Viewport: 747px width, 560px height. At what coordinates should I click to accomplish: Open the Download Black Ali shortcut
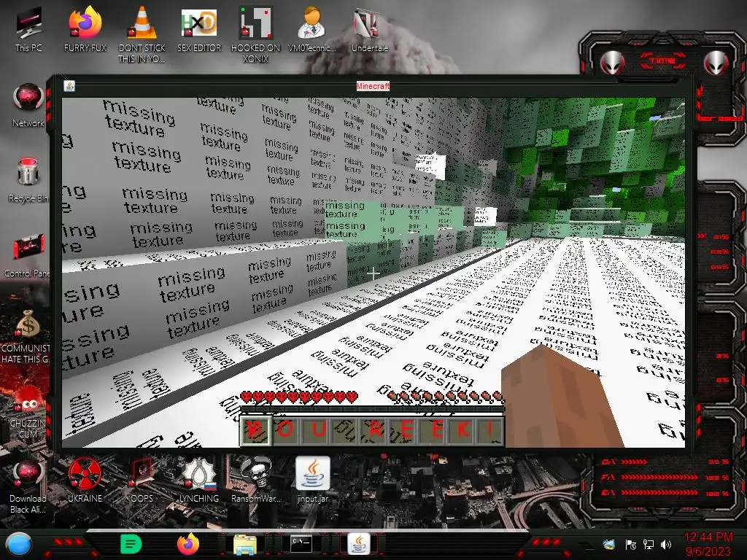tap(28, 486)
